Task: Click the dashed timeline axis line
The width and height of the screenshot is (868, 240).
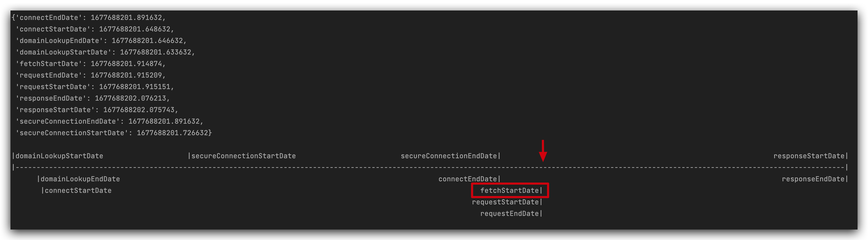Action: pyautogui.click(x=430, y=167)
